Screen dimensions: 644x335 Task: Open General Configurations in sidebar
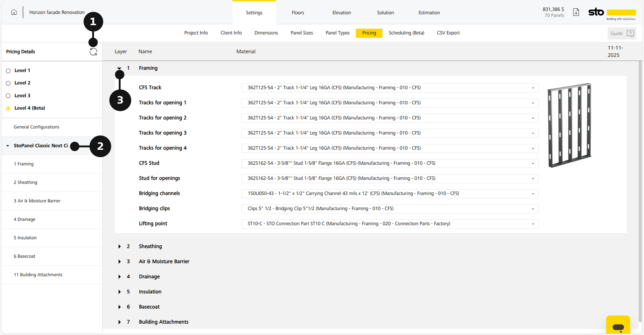click(x=52, y=127)
